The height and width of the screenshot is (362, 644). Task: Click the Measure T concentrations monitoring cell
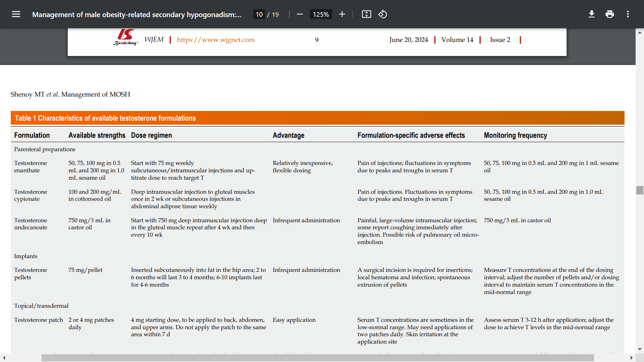[551, 281]
